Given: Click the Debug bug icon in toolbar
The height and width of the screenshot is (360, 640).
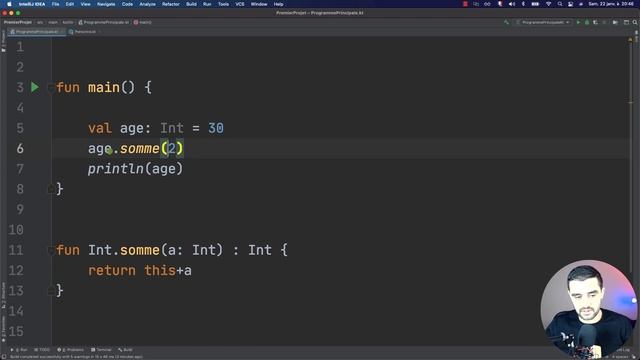Looking at the screenshot, I should pos(587,22).
